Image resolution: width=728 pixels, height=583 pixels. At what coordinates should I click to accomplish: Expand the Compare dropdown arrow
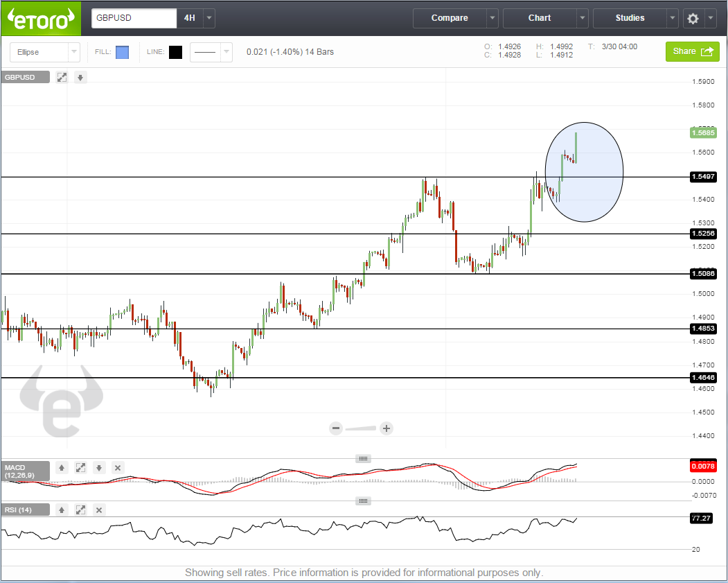492,18
